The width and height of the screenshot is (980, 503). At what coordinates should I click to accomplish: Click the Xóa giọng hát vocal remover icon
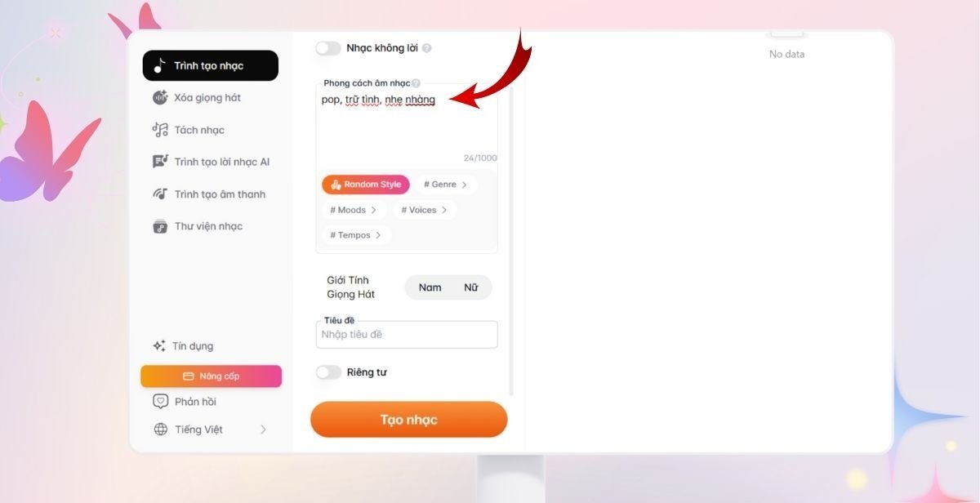click(x=160, y=97)
